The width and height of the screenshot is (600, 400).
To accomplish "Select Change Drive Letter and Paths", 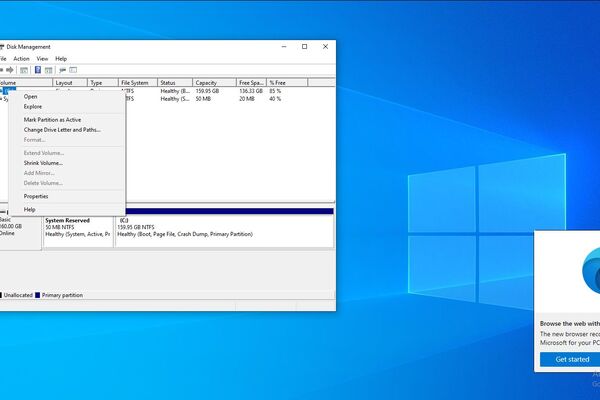I will tap(62, 129).
